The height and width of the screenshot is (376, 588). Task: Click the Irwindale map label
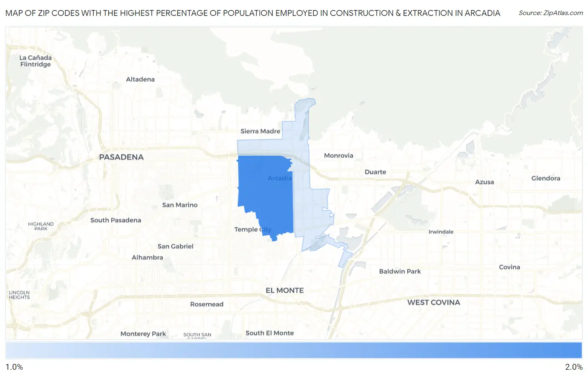[x=441, y=232]
